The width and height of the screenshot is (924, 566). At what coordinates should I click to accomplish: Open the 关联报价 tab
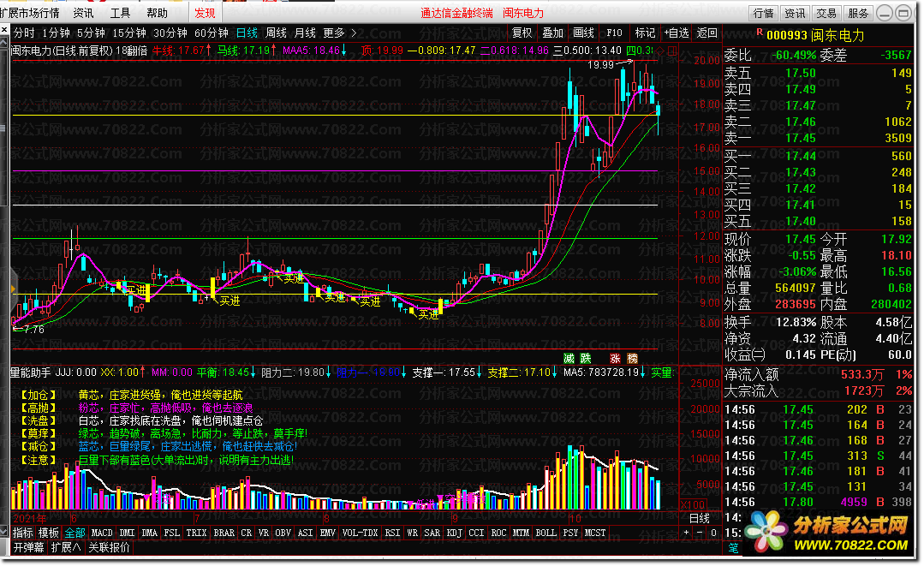tap(109, 548)
